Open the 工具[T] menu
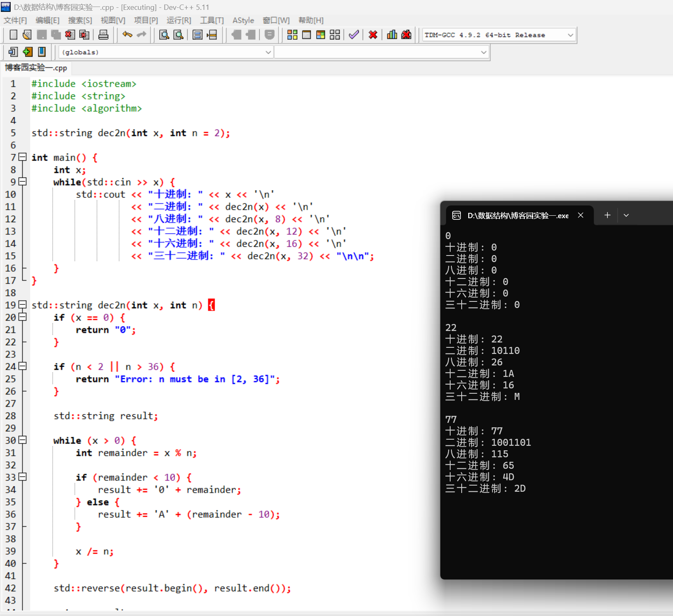Image resolution: width=673 pixels, height=616 pixels. coord(212,21)
